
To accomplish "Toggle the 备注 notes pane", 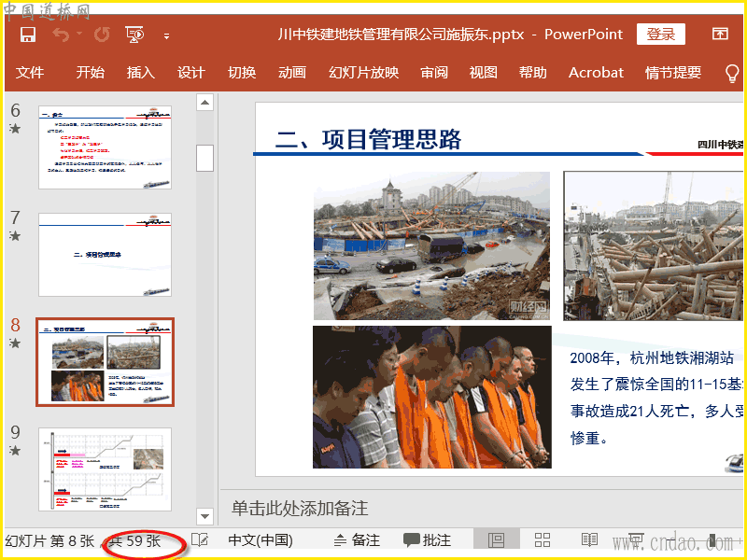I will pyautogui.click(x=356, y=540).
